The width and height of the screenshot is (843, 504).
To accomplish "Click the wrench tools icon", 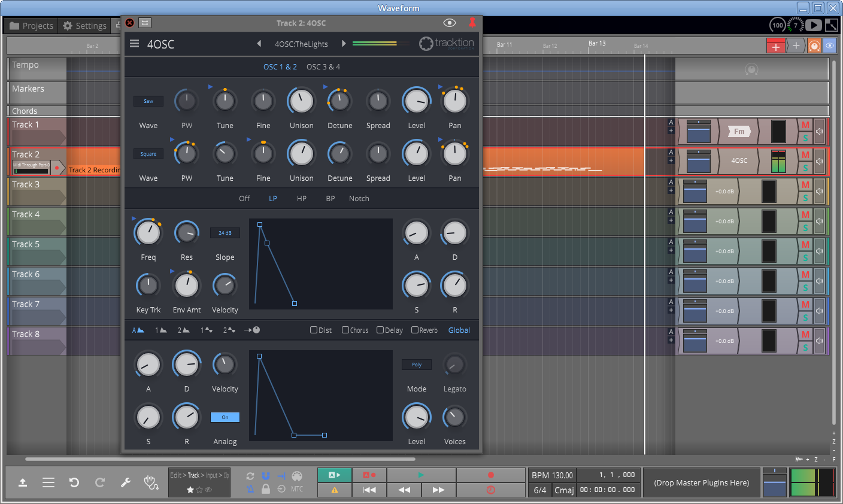I will pyautogui.click(x=126, y=482).
